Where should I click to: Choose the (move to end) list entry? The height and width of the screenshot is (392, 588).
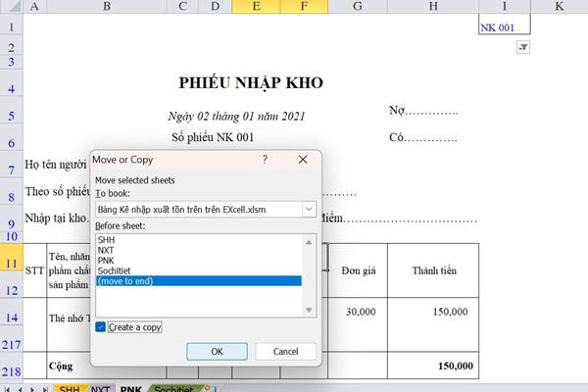[x=199, y=281]
